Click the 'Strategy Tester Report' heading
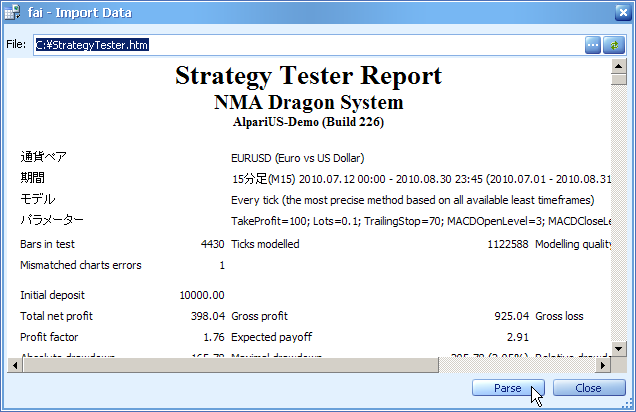Viewport: 636px width, 412px height. (308, 76)
